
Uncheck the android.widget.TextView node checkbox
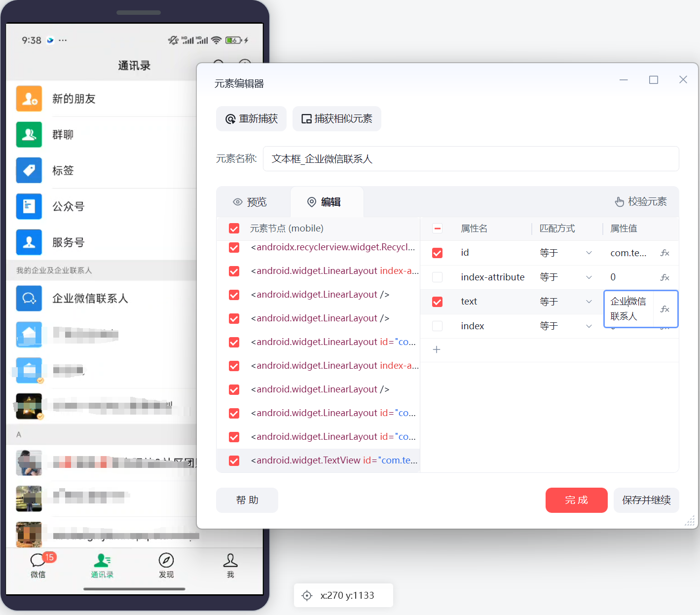pos(234,461)
